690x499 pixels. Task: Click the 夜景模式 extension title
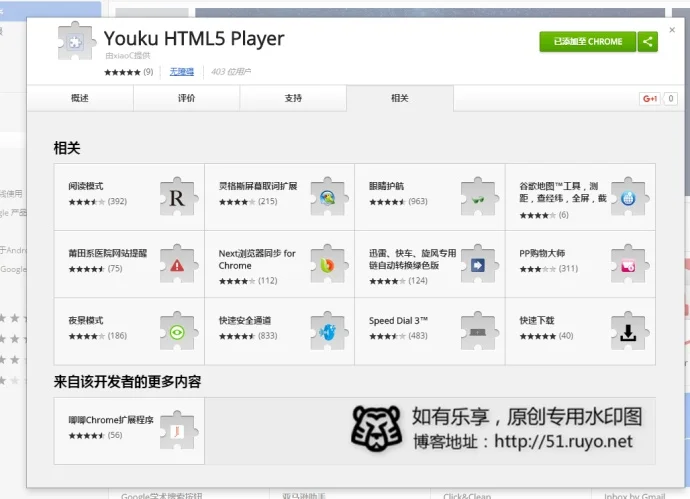coord(86,321)
